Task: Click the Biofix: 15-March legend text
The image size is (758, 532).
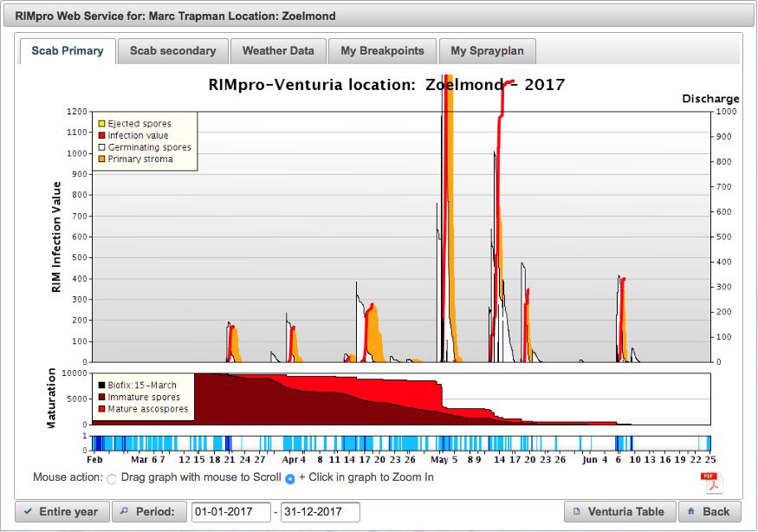Action: coord(142,386)
